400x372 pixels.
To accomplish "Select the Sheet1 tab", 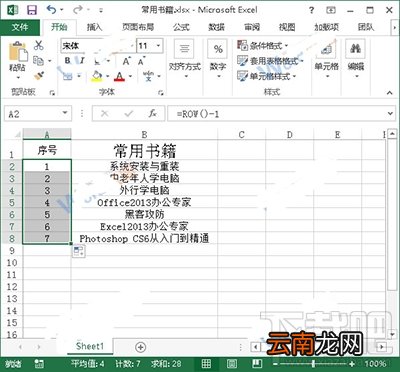I will point(90,346).
